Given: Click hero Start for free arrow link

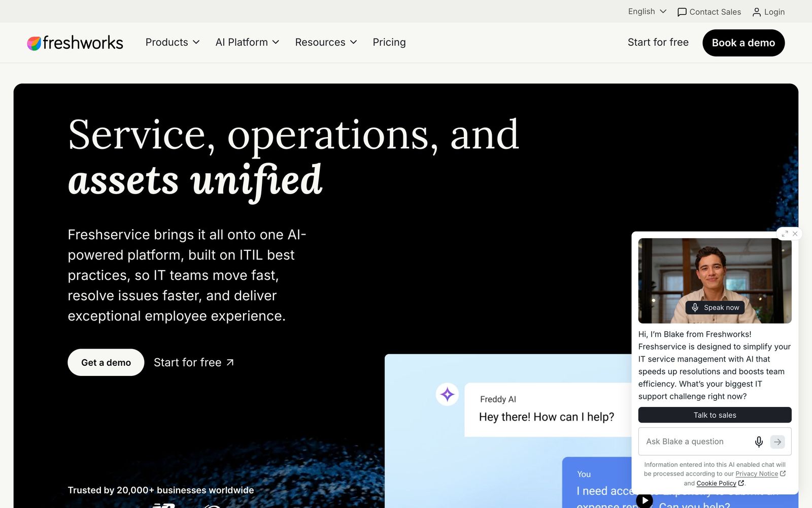Looking at the screenshot, I should point(194,362).
